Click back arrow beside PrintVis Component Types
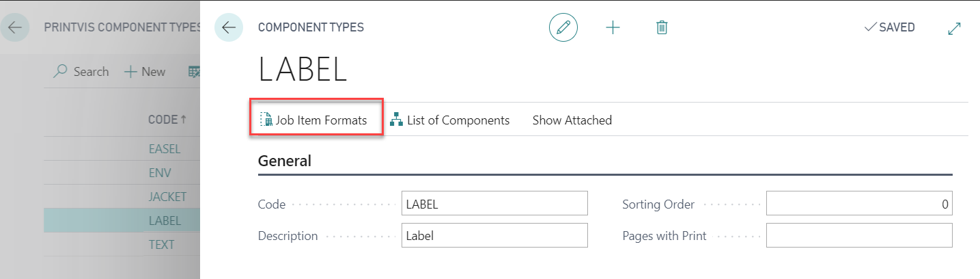The width and height of the screenshot is (980, 279). (x=15, y=27)
